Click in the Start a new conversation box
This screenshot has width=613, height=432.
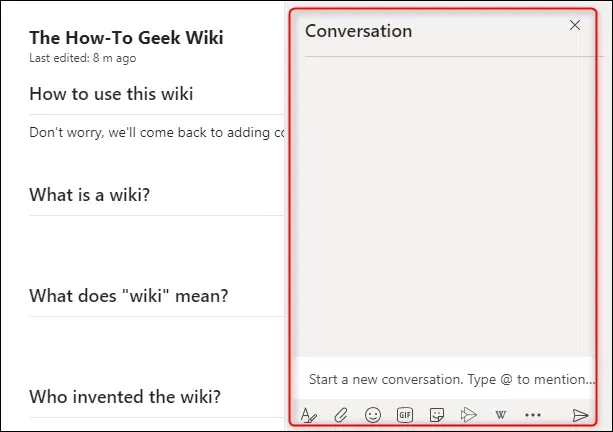click(445, 379)
